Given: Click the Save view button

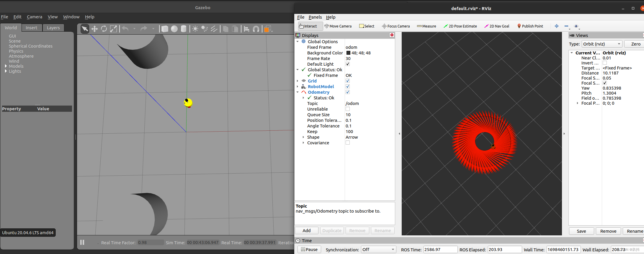Looking at the screenshot, I should (581, 231).
